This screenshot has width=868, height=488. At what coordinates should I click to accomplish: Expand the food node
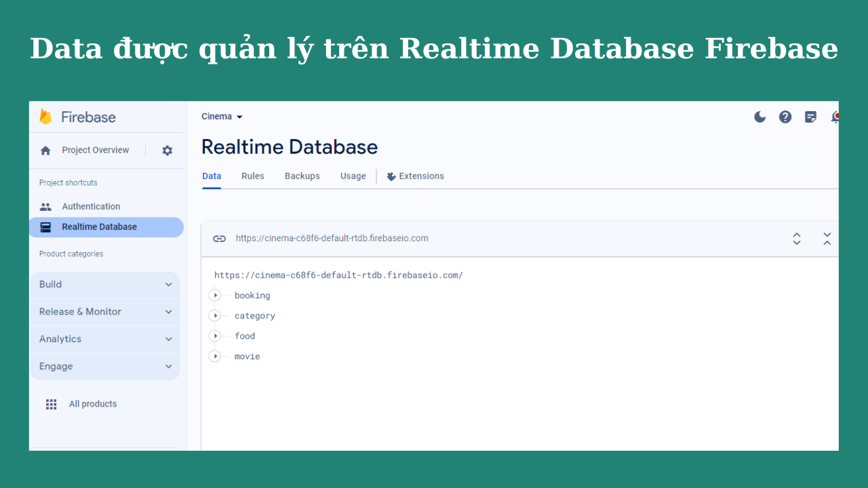215,336
